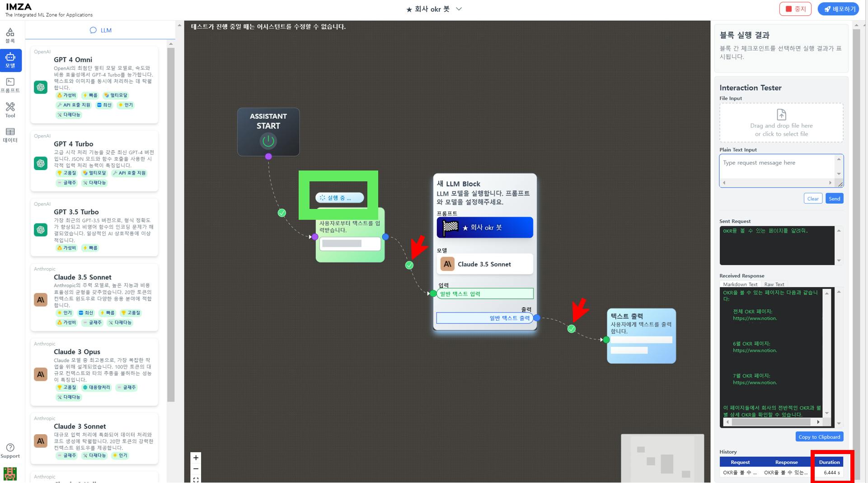
Task: Send the request message
Action: coord(834,199)
